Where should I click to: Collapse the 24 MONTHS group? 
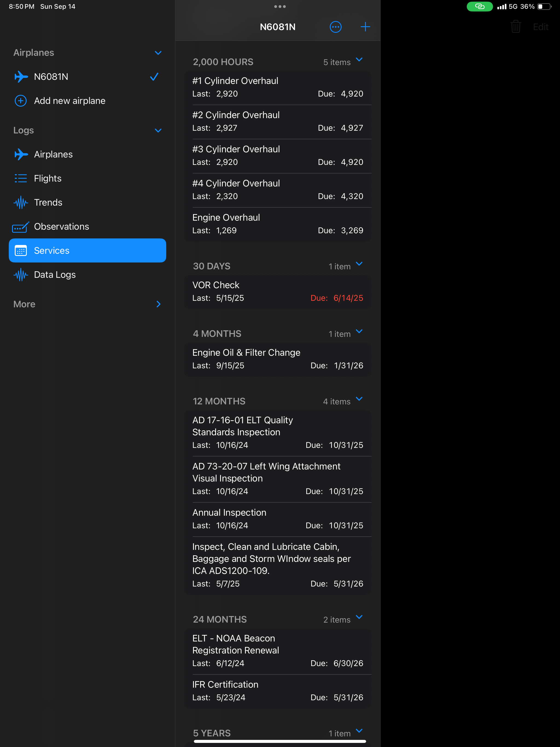(359, 617)
